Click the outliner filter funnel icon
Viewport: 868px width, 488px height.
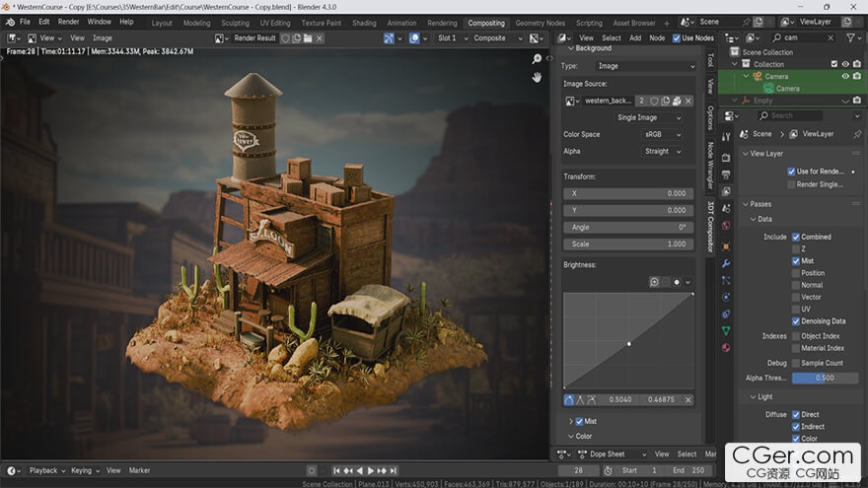(851, 37)
